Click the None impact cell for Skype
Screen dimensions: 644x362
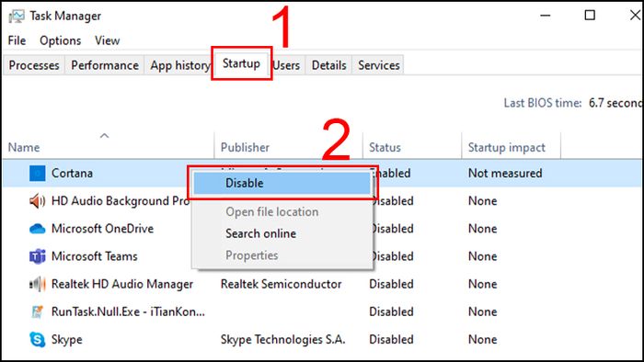(x=483, y=339)
